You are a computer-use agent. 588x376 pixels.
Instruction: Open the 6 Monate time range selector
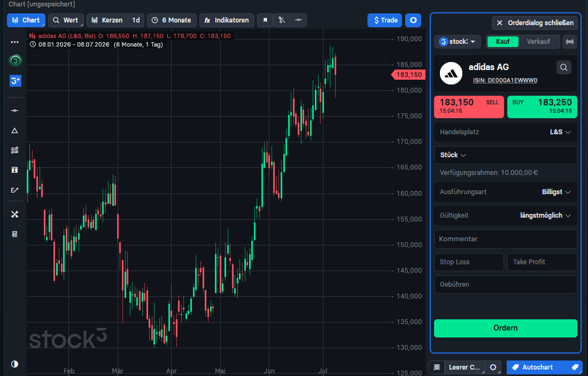click(x=172, y=20)
